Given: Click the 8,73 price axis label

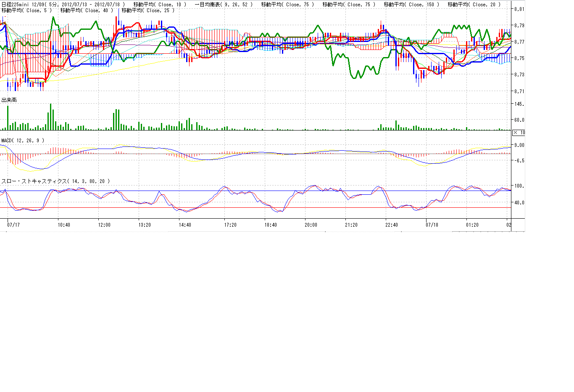Looking at the screenshot, I should (519, 75).
